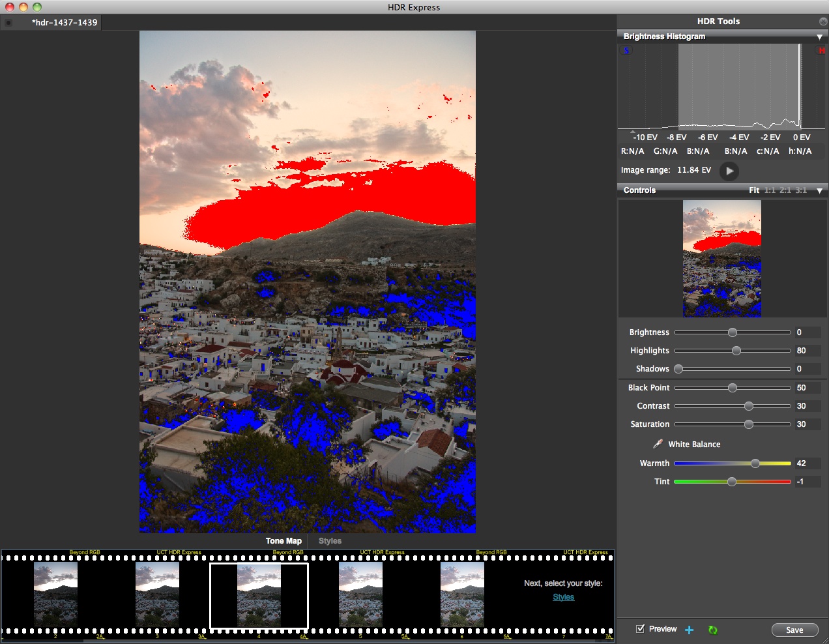829x644 pixels.
Task: Click the green refresh arrows icon
Action: click(712, 630)
